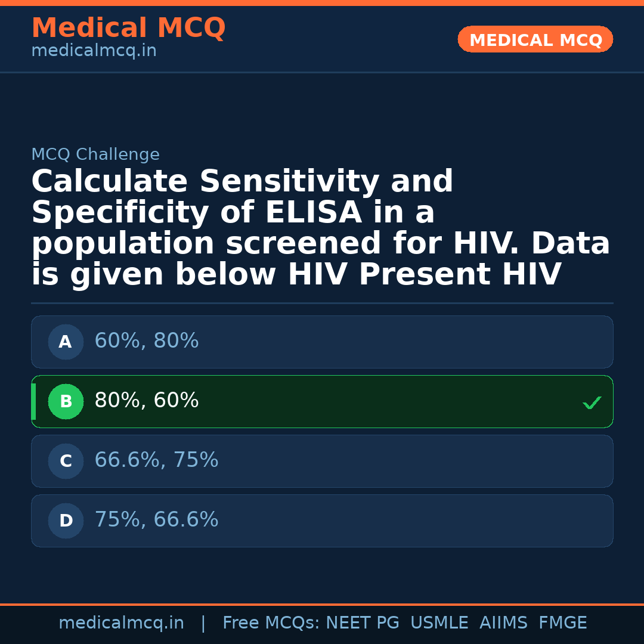Click the green checkmark on option B
Image resolution: width=644 pixels, height=644 pixels.
(592, 403)
